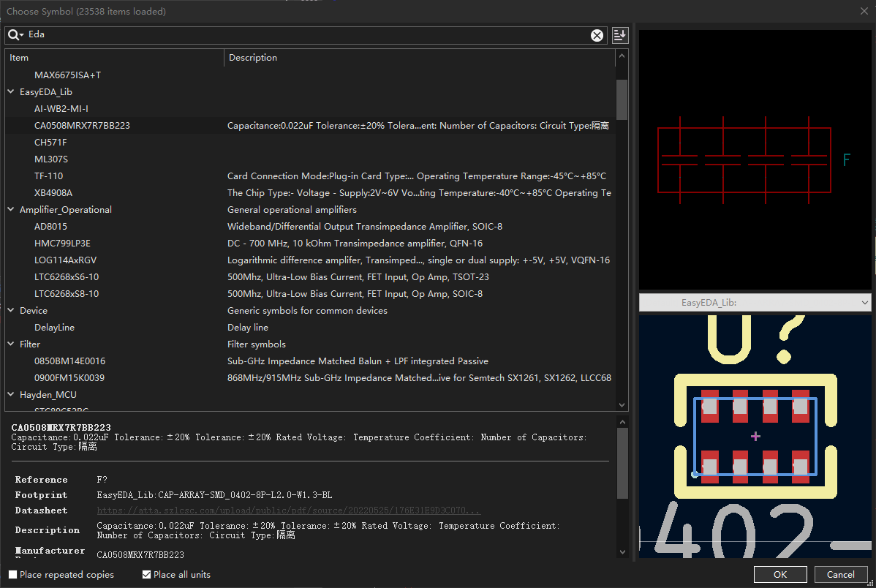Clear the search field text
The image size is (876, 588).
click(x=597, y=35)
